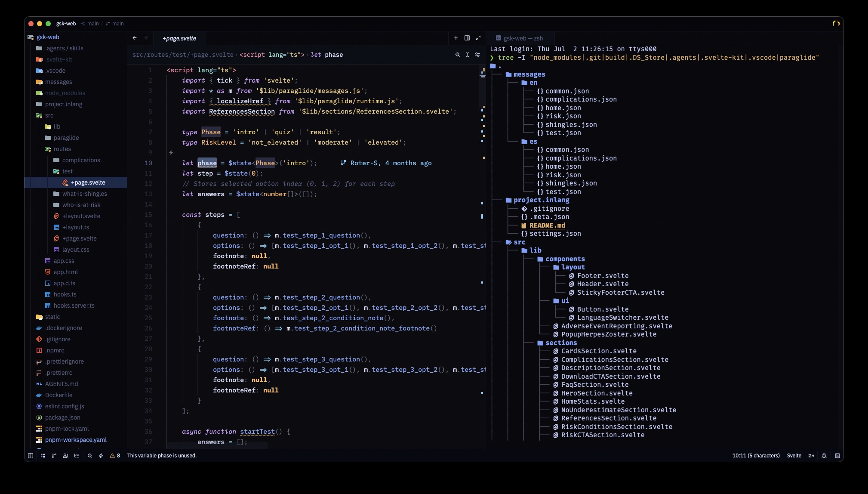Open project search from the status bar
This screenshot has width=868, height=494.
click(x=89, y=455)
